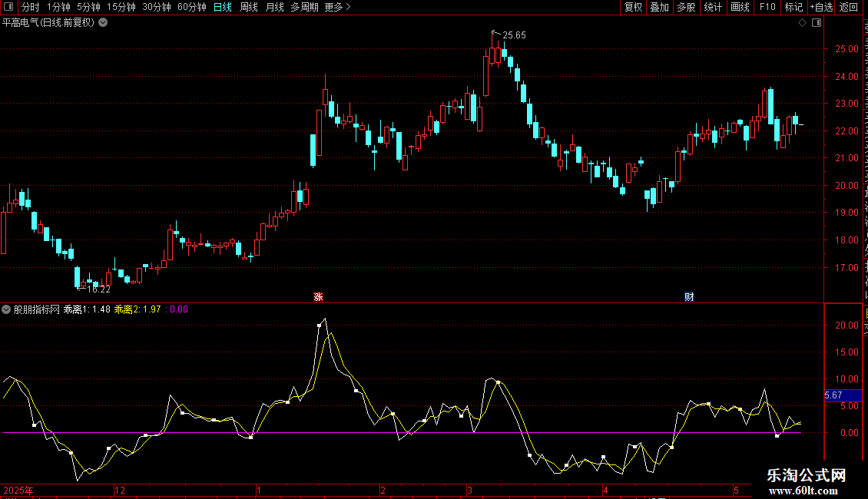Click the panel layout icon at top-left
Viewport: 868px width, 499px height.
click(x=8, y=7)
